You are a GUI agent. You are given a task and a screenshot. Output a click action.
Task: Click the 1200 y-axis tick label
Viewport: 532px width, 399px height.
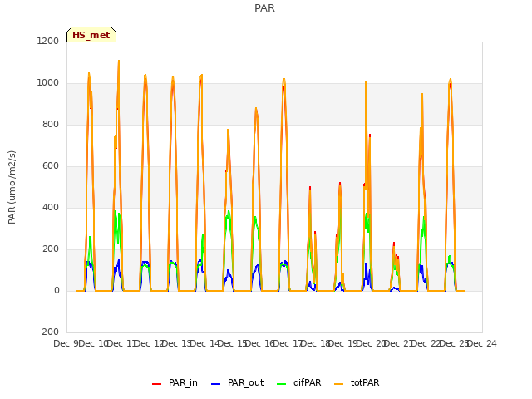pos(48,41)
